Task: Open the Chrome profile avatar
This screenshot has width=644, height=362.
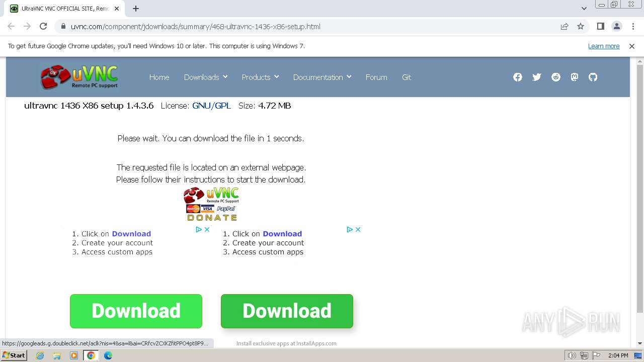Action: [617, 26]
